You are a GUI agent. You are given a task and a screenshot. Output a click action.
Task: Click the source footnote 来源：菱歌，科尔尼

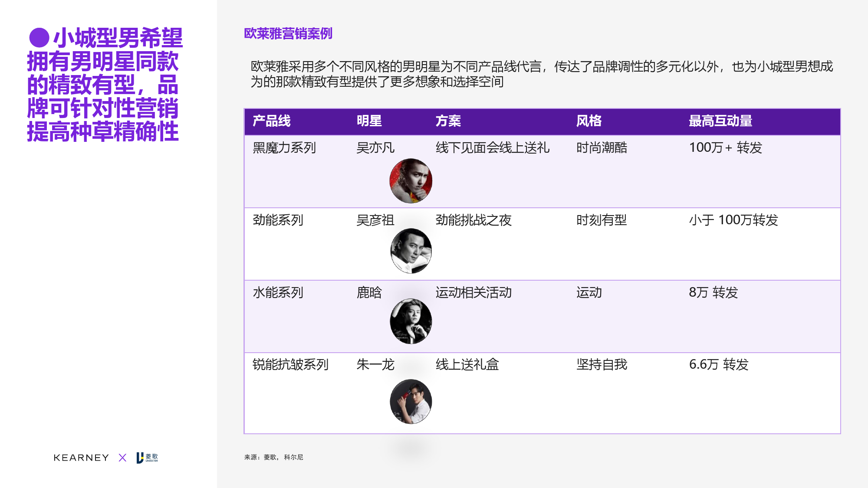(x=273, y=457)
